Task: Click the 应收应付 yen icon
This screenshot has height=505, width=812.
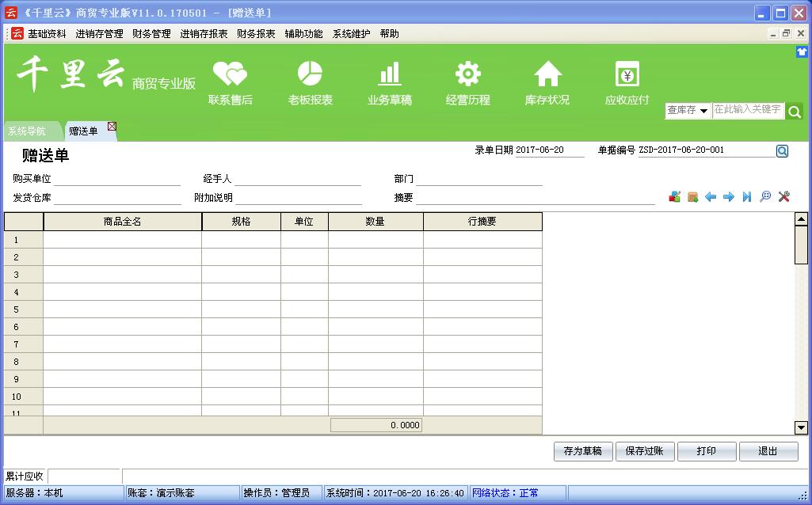Action: click(627, 82)
